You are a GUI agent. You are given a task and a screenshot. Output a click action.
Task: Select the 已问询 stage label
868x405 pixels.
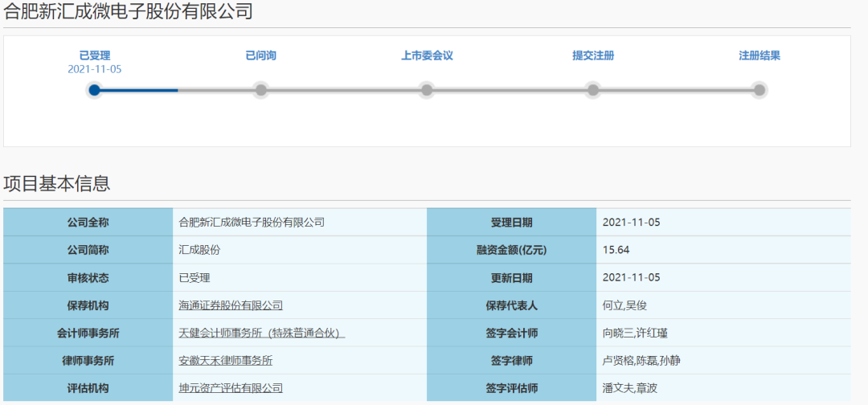point(260,56)
